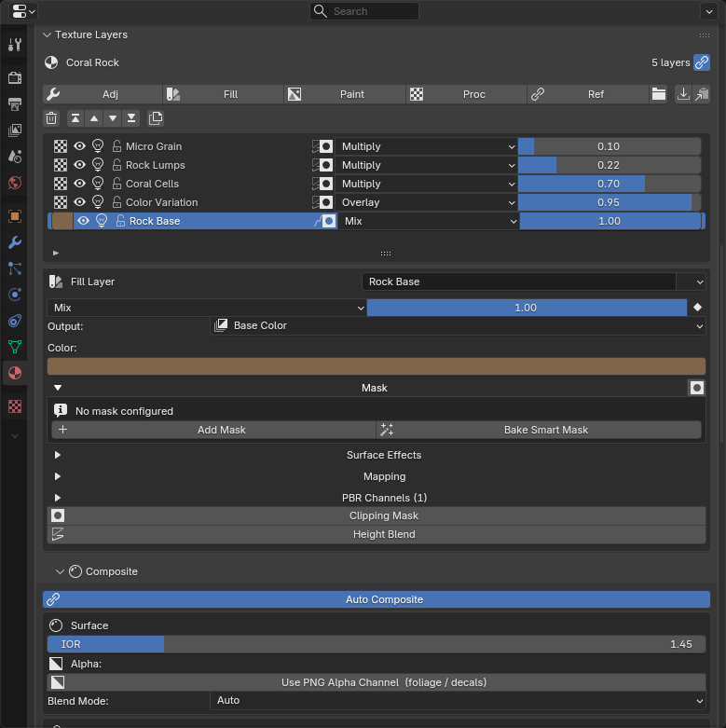Open the Output properties tab
This screenshot has width=726, height=728.
[14, 103]
